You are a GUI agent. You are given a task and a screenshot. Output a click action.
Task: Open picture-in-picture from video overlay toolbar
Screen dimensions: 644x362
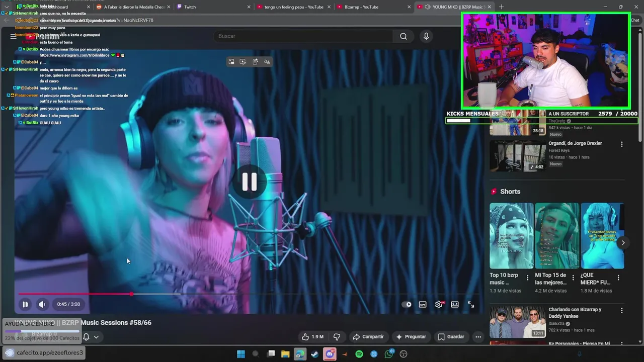tap(231, 61)
